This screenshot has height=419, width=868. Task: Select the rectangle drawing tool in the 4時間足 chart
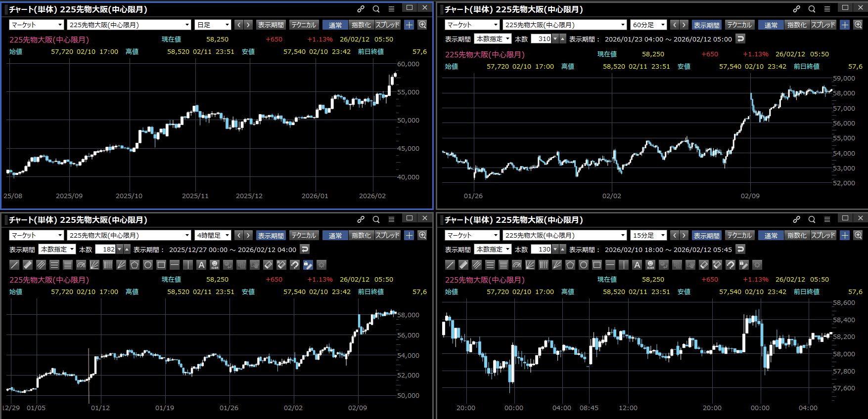click(161, 265)
